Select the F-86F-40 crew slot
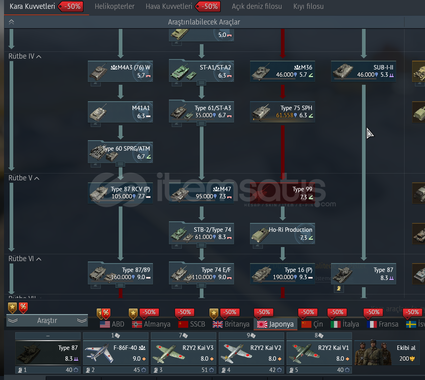This screenshot has height=380, width=425. (x=116, y=353)
